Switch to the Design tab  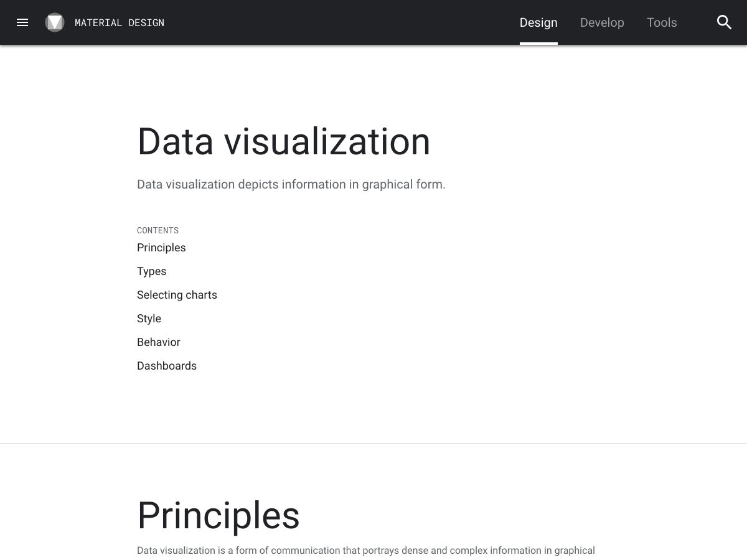538,22
